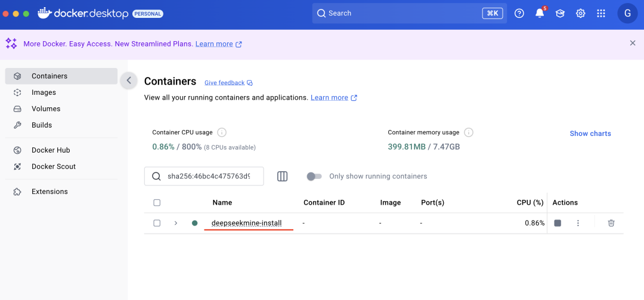644x300 pixels.
Task: Click info icon beside Container memory usage
Action: click(x=469, y=132)
